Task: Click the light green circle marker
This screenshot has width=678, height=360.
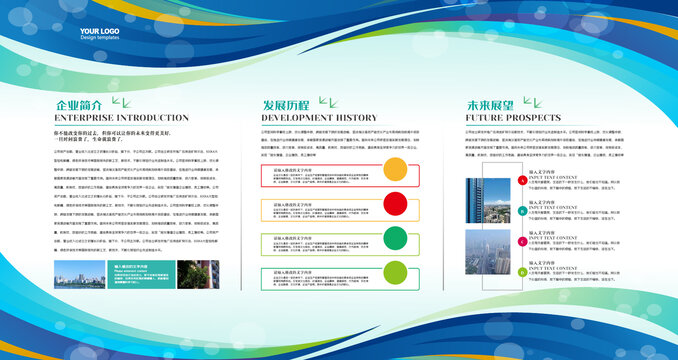Action: coord(395,273)
